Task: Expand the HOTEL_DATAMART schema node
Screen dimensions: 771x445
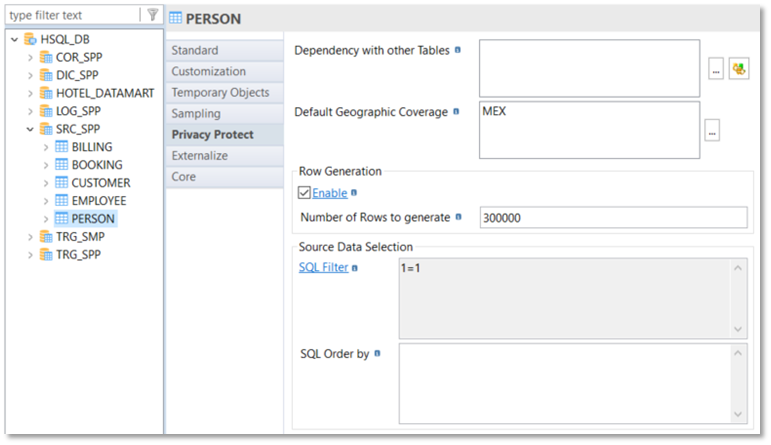Action: (x=30, y=93)
